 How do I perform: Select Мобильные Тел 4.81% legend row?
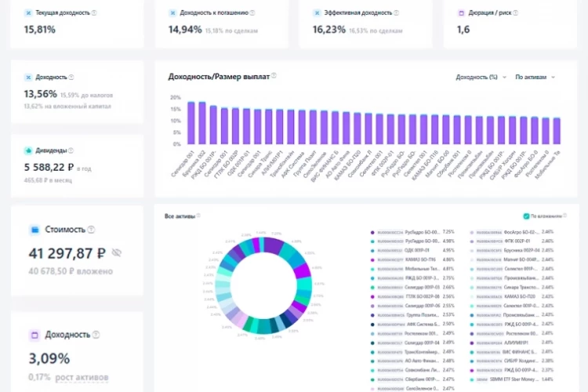pos(412,269)
